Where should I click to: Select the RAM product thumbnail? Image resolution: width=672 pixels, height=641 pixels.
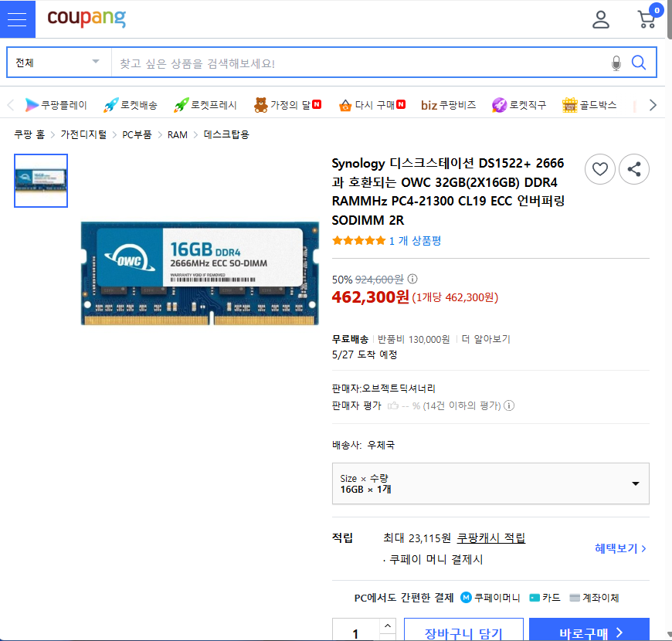point(41,181)
